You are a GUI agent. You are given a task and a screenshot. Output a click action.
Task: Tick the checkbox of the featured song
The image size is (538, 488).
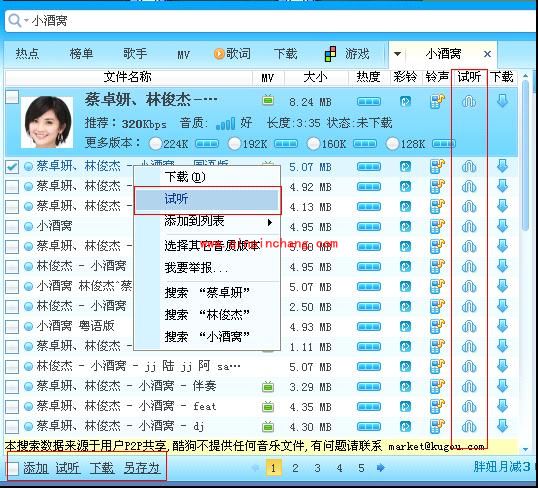[12, 97]
